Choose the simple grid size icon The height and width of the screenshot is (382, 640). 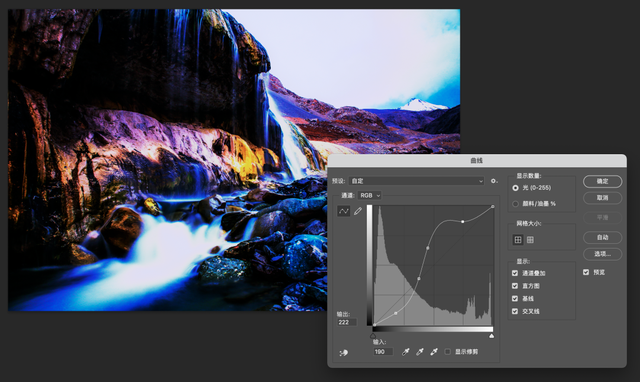pyautogui.click(x=518, y=240)
